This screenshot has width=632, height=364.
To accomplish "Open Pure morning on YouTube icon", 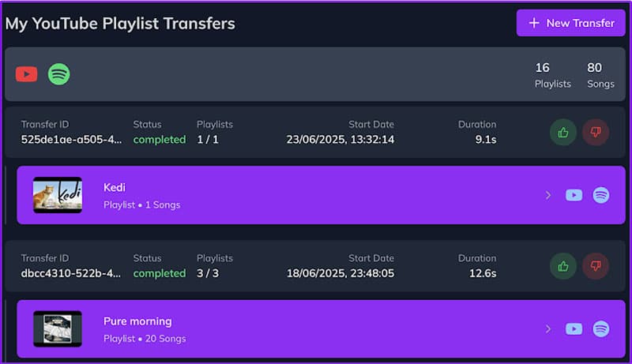I will point(574,328).
